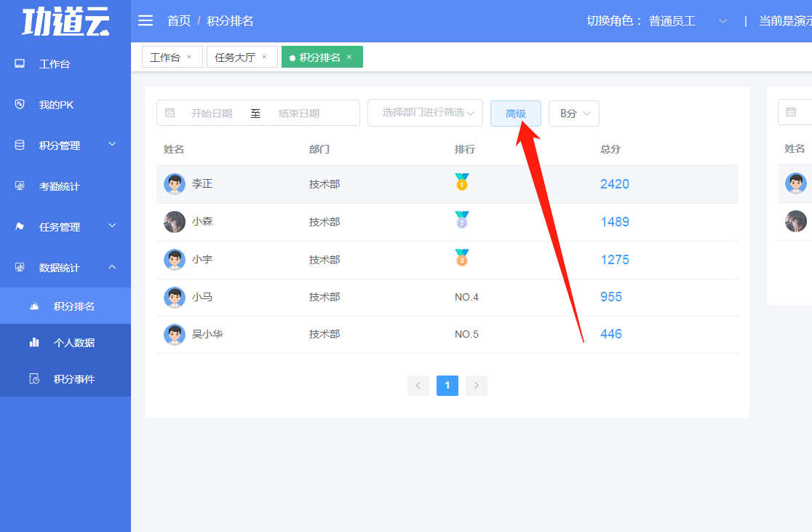The image size is (812, 532).
Task: Click the 开始日期 date input
Action: [211, 113]
